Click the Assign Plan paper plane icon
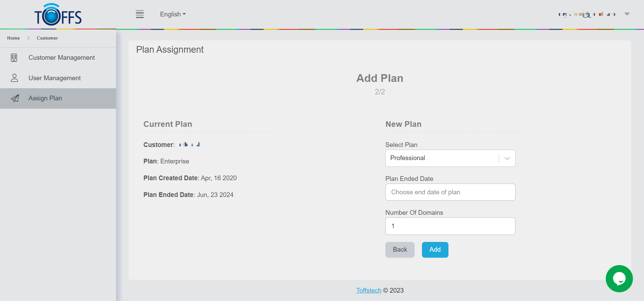This screenshot has height=301, width=644. tap(15, 98)
